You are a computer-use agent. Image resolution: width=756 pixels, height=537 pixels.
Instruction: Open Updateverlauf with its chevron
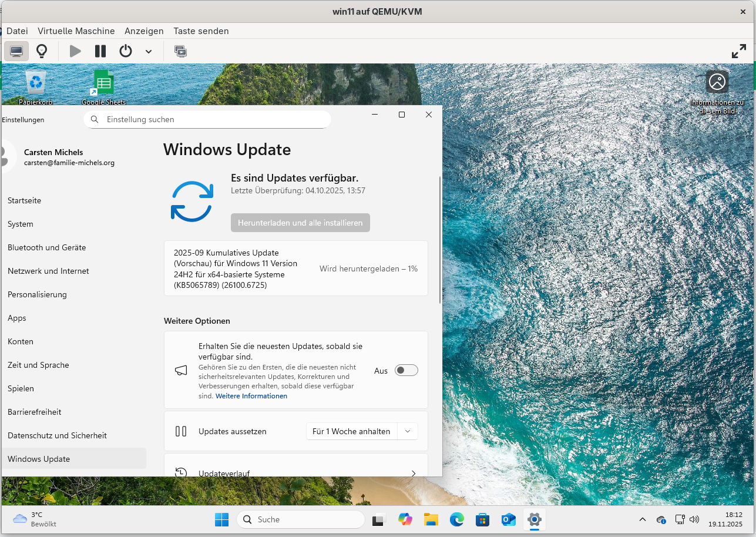pyautogui.click(x=413, y=472)
